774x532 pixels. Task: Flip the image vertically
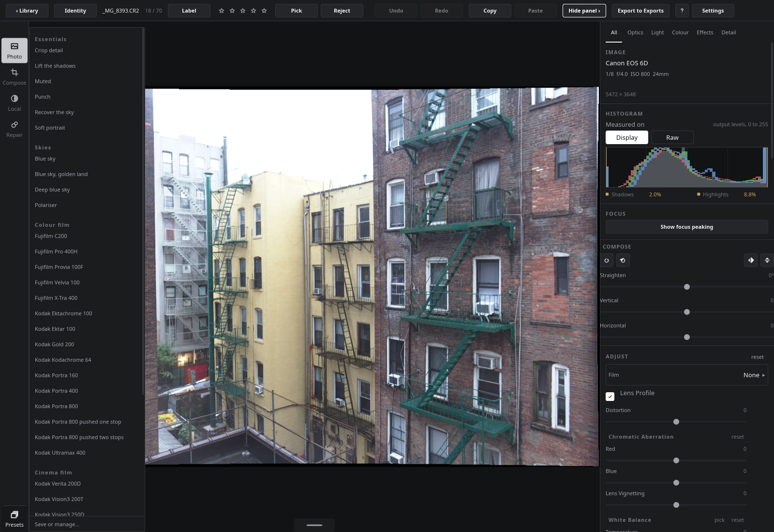pyautogui.click(x=767, y=260)
